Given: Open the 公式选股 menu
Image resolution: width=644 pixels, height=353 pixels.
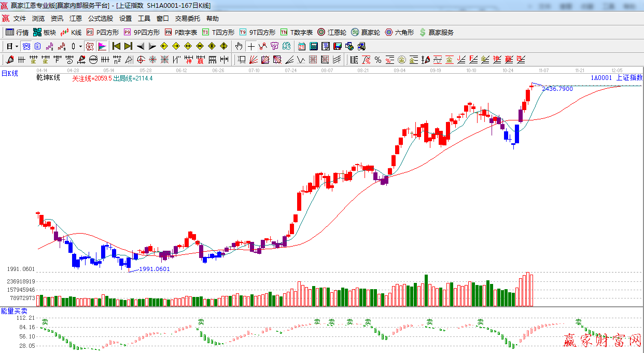Looking at the screenshot, I should (100, 19).
